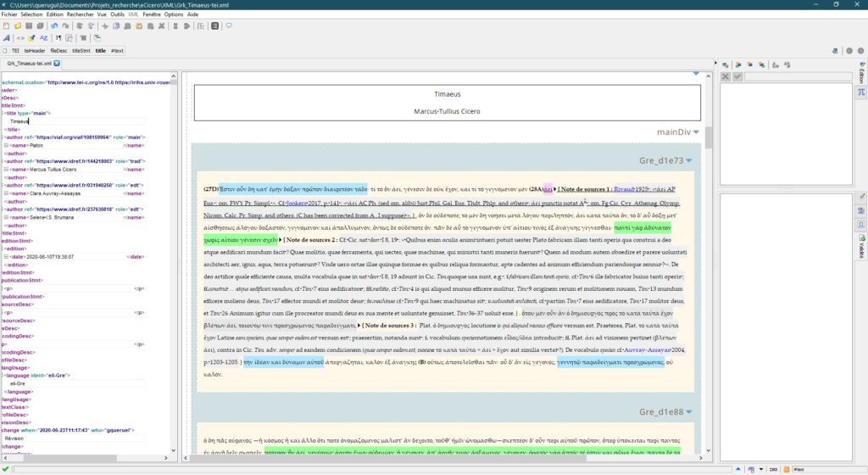Viewport: 868px width, 475px height.
Task: Click the Save document toolbar icon
Action: click(x=29, y=26)
